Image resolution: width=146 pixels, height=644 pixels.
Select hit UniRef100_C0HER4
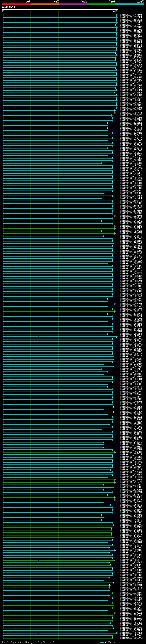[131, 90]
